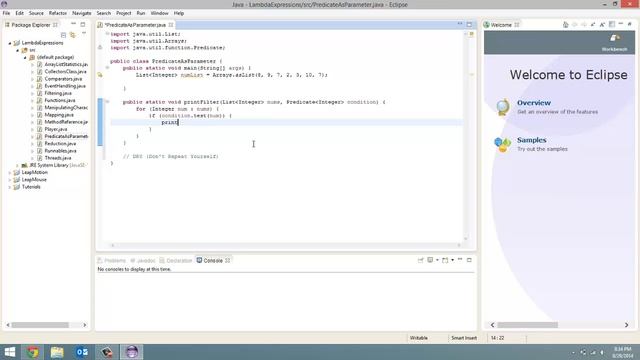Click Customize page icon in Welcome
Viewport: 640px width, 360px height.
click(x=612, y=24)
